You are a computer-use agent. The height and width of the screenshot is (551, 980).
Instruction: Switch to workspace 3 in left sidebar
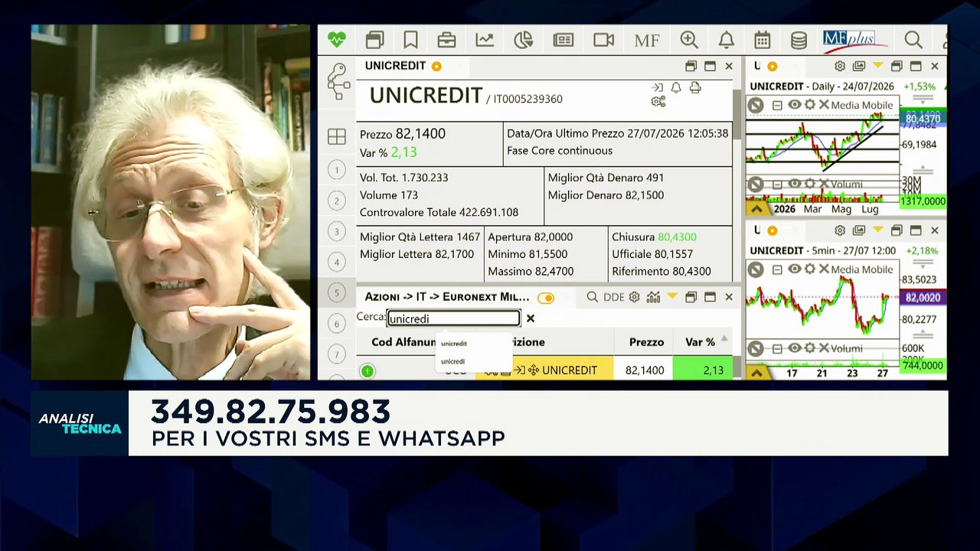click(337, 231)
